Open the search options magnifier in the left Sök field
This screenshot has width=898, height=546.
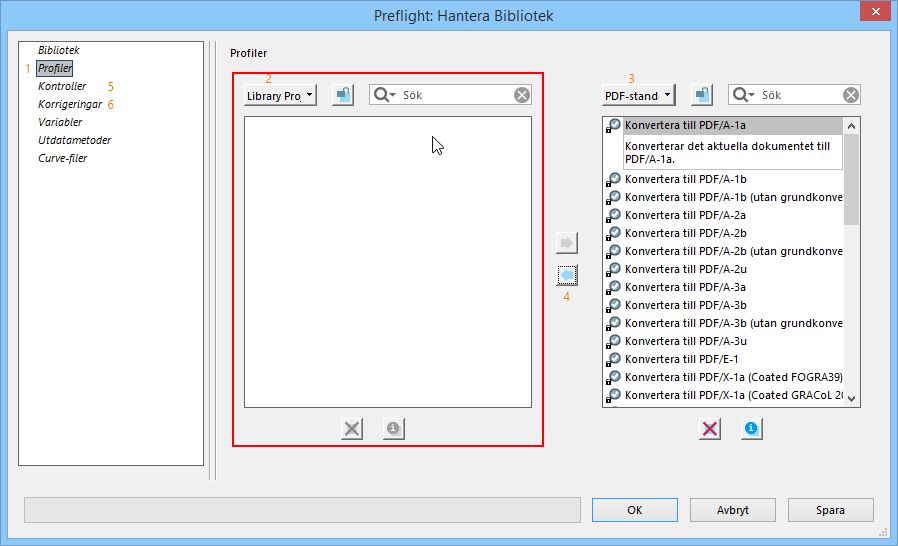pos(384,95)
